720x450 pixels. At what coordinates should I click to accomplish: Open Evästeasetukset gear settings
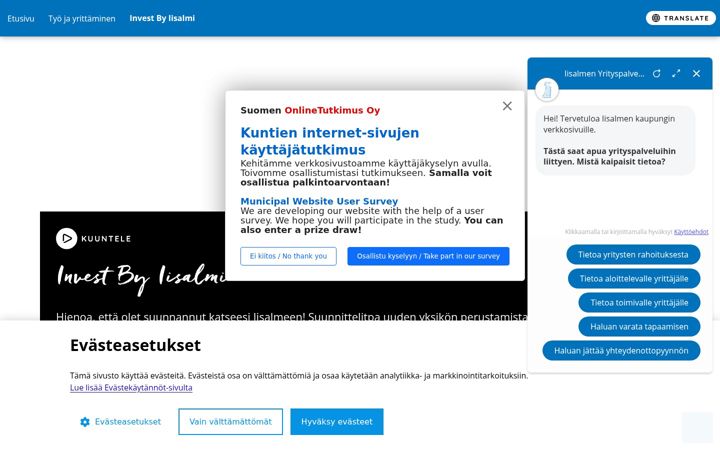click(x=120, y=422)
